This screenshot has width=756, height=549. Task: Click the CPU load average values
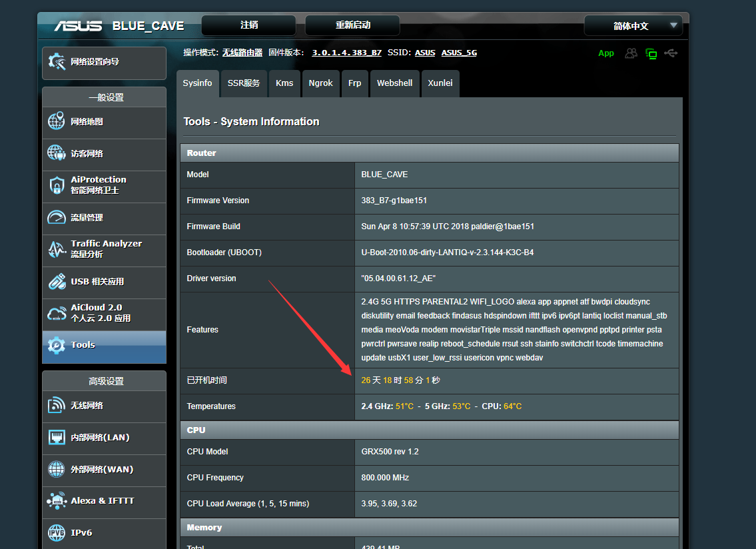389,504
